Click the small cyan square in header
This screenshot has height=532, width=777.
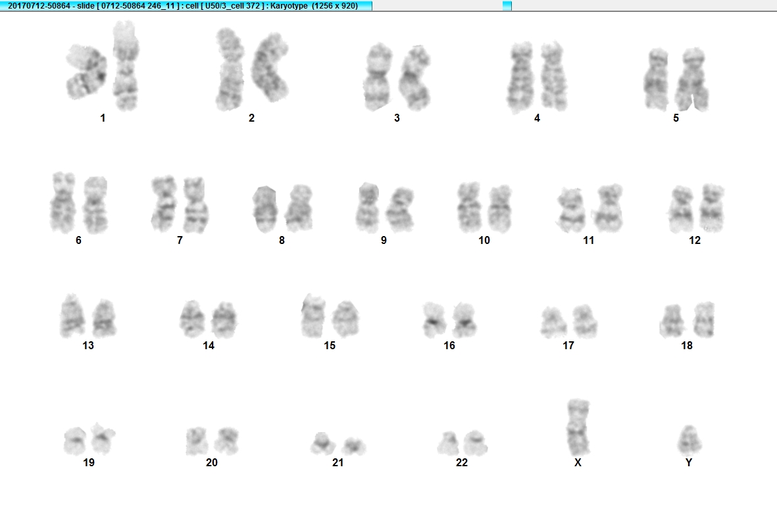click(507, 5)
